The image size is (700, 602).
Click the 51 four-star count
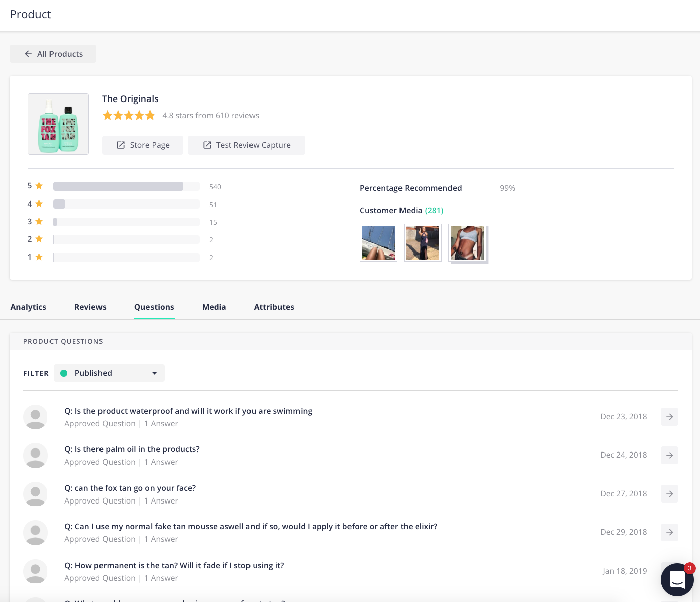[x=213, y=205]
